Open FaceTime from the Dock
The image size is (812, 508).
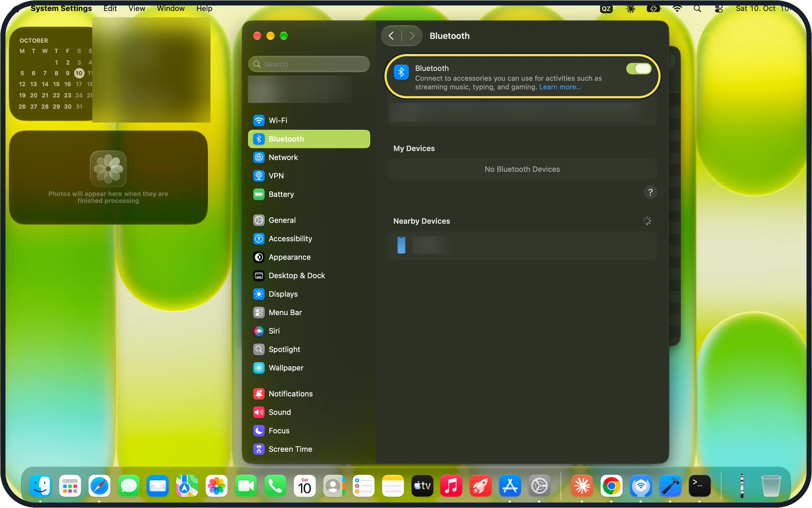(246, 486)
